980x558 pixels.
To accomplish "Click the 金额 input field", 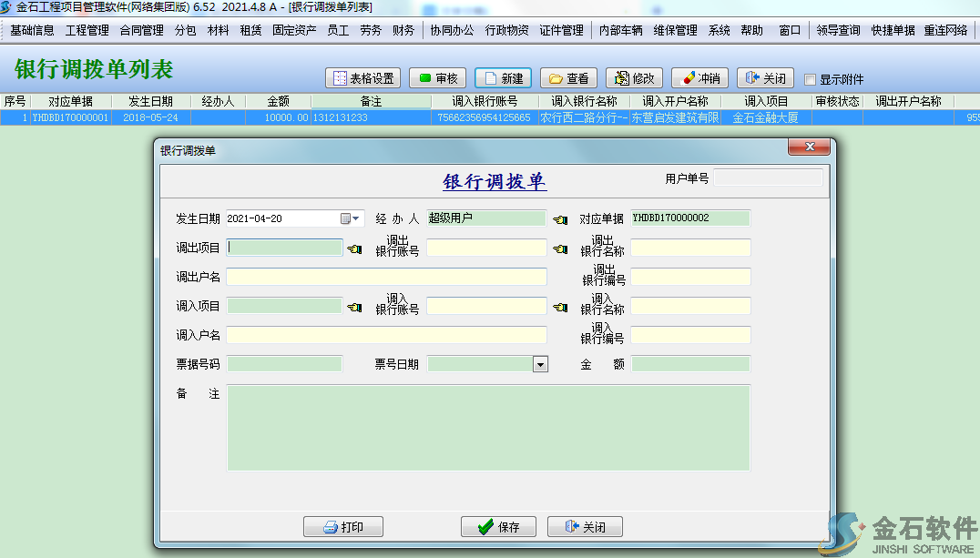I will click(690, 364).
